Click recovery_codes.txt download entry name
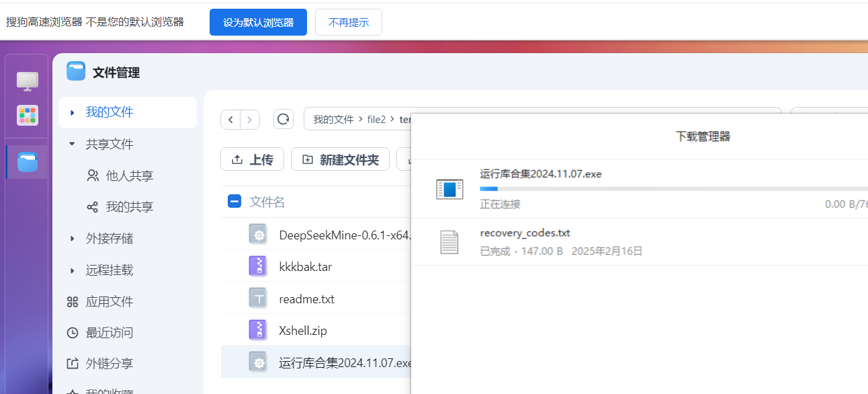 (x=525, y=233)
